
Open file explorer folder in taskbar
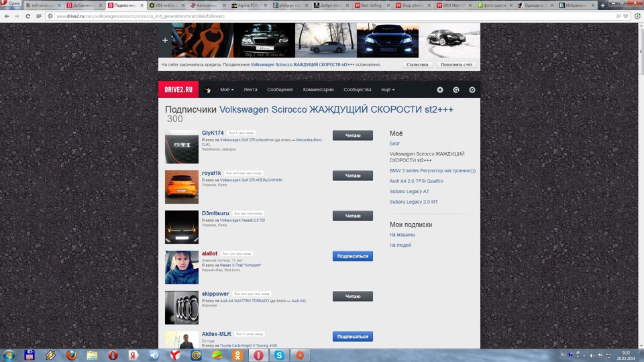tap(92, 355)
